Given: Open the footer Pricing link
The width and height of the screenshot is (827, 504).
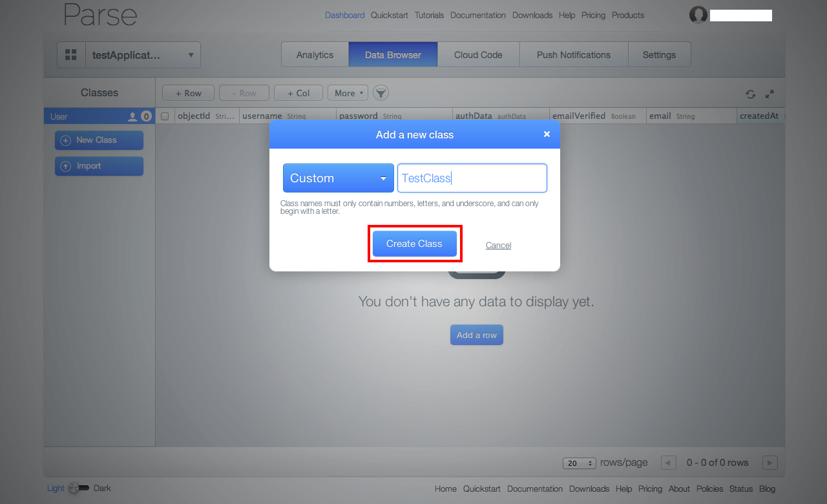Looking at the screenshot, I should pyautogui.click(x=650, y=488).
